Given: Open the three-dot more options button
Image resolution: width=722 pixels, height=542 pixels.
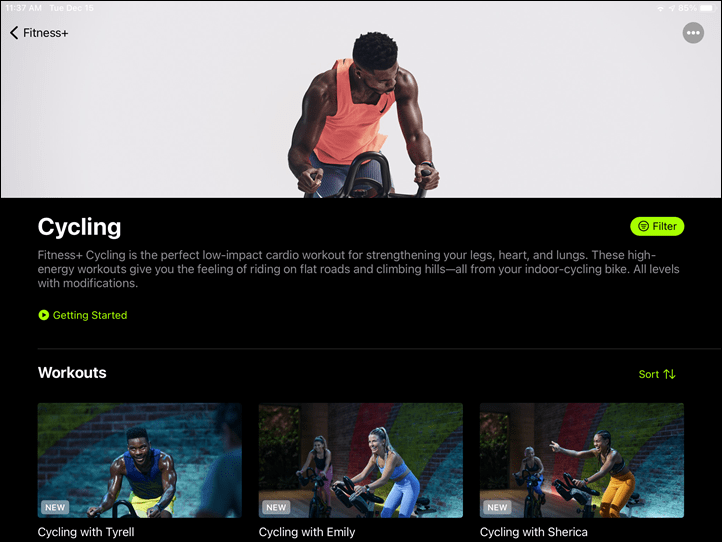Looking at the screenshot, I should tap(693, 33).
